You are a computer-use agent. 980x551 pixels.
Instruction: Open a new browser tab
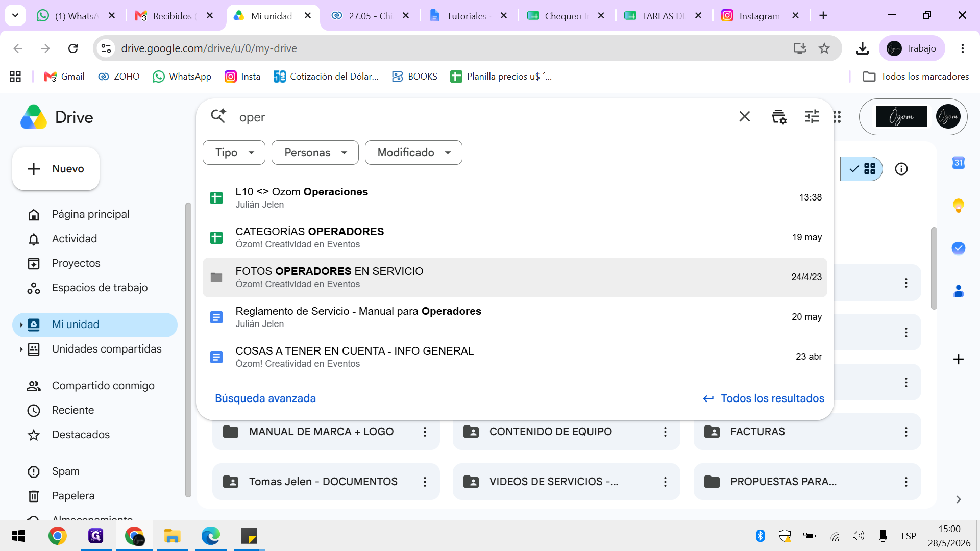click(823, 16)
